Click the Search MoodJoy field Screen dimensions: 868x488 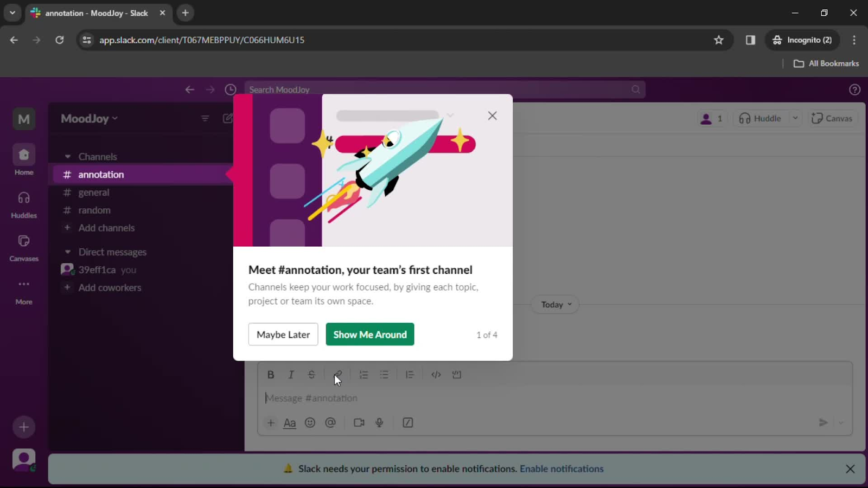(x=445, y=89)
